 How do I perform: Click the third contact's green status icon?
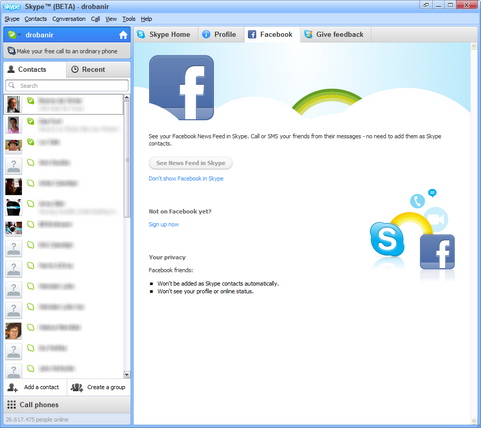(x=31, y=142)
